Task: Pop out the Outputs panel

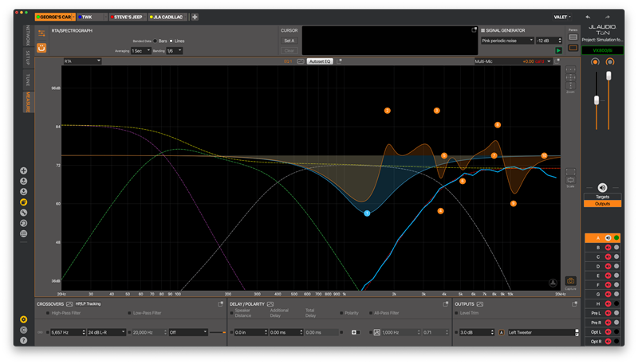Action: 574,304
